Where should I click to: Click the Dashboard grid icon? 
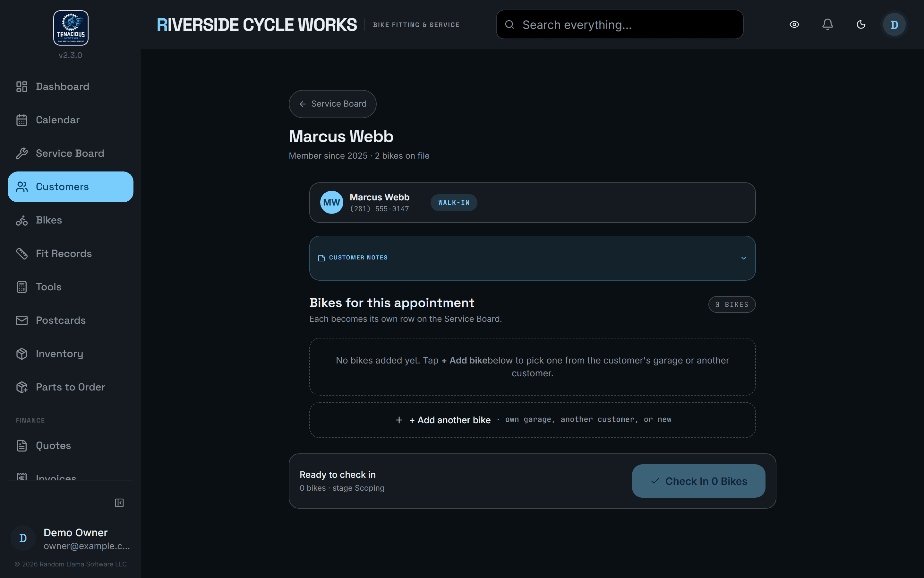tap(22, 87)
